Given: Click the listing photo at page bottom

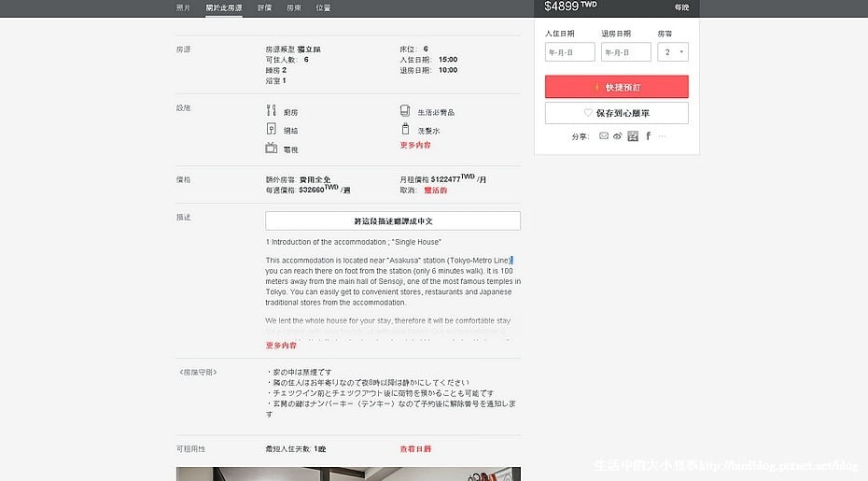Looking at the screenshot, I should click(348, 474).
